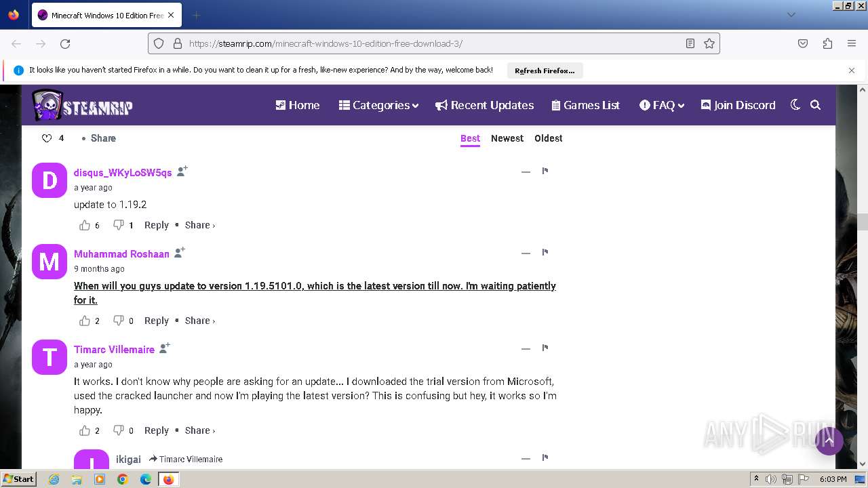Reply to Timarc Villemaire comment
Image resolution: width=868 pixels, height=488 pixels.
157,430
